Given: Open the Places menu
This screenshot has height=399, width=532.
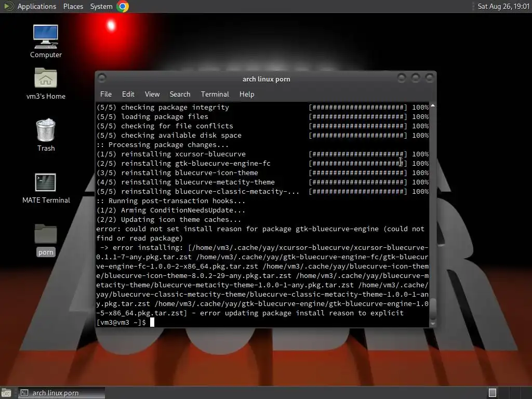Looking at the screenshot, I should click(73, 6).
